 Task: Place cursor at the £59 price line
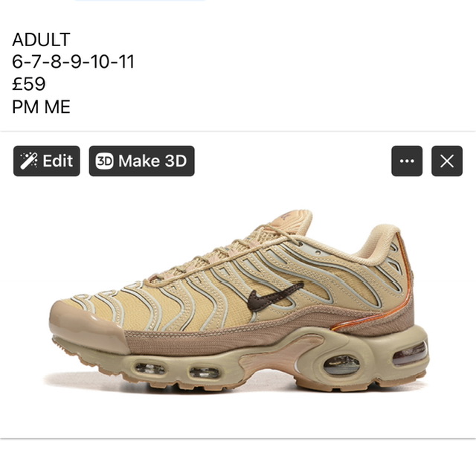(x=29, y=84)
